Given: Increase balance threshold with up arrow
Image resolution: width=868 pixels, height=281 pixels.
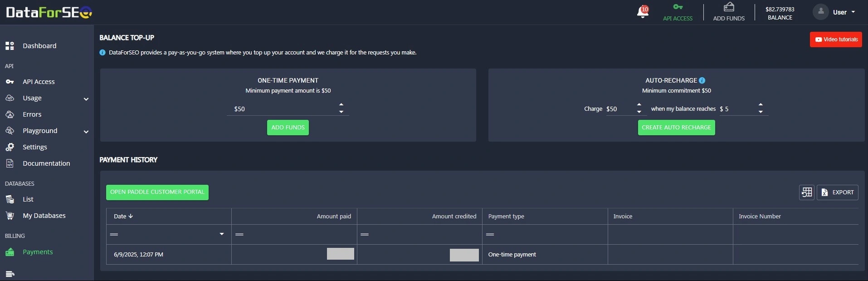Looking at the screenshot, I should click(761, 105).
